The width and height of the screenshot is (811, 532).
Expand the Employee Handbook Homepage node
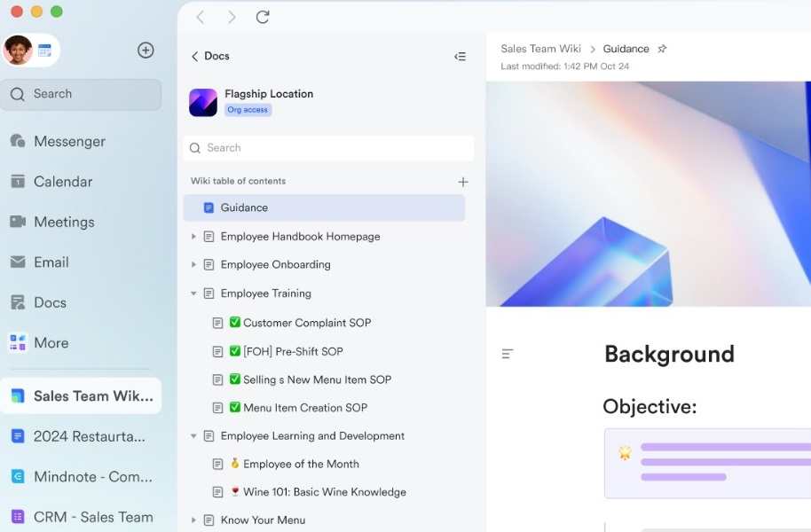click(193, 237)
